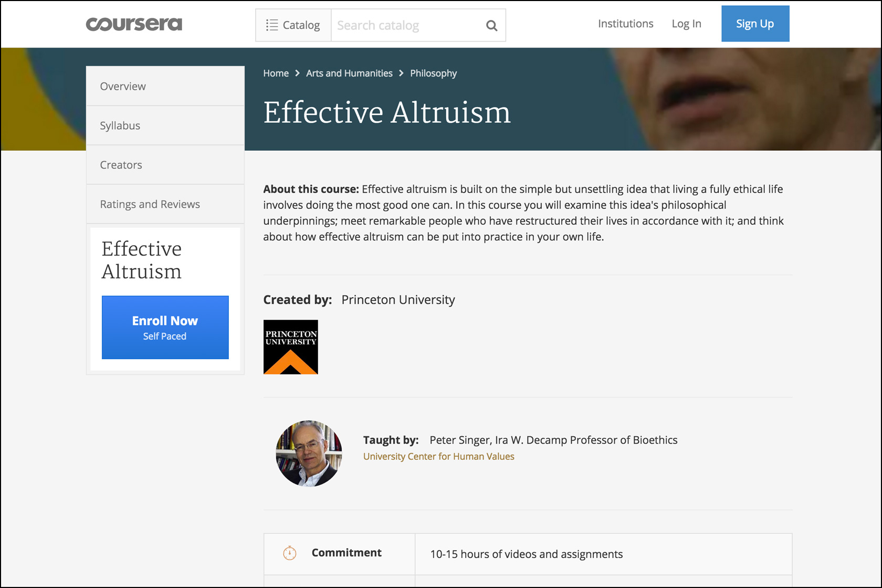The height and width of the screenshot is (588, 882).
Task: Click the Effective Altruism page heading
Action: [387, 112]
